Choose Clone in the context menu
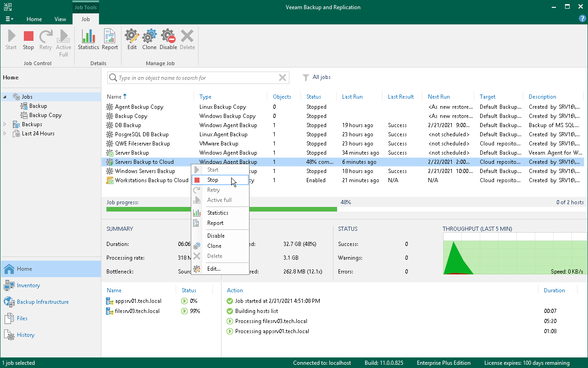Screen dimensions: 588x368 tap(220, 246)
